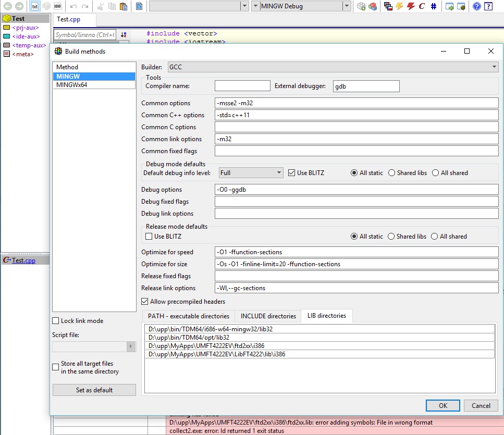Click the OK button
The image size is (504, 435).
442,406
